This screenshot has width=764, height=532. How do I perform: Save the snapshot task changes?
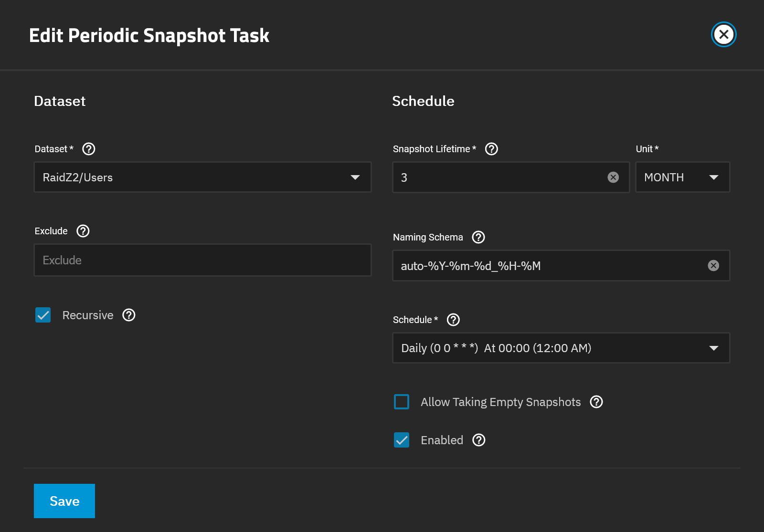tap(64, 501)
